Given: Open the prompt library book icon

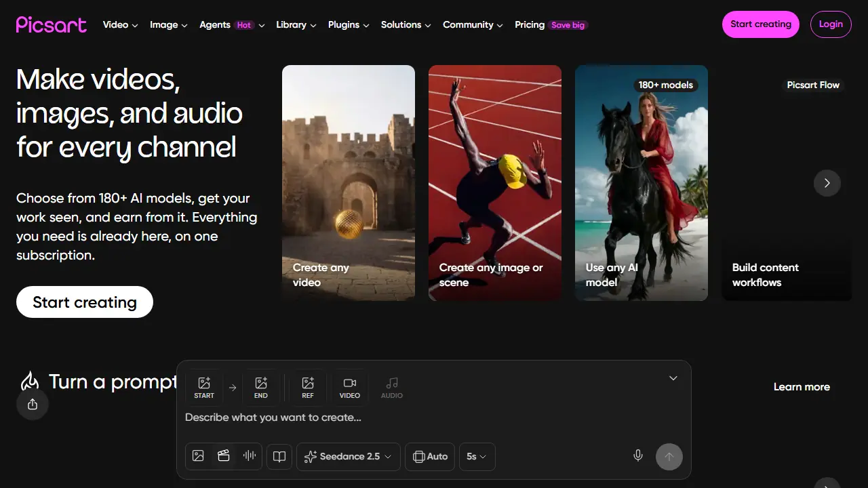Looking at the screenshot, I should (279, 457).
